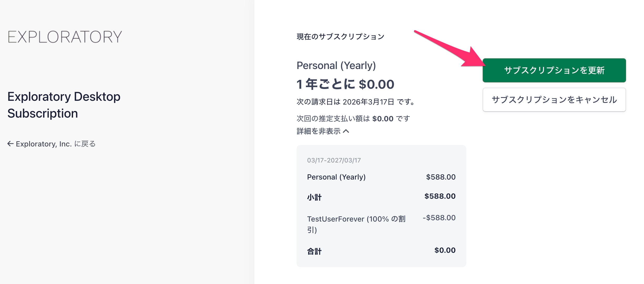Click the EXPLORATORY logo
Viewport: 644px width, 284px height.
point(65,37)
